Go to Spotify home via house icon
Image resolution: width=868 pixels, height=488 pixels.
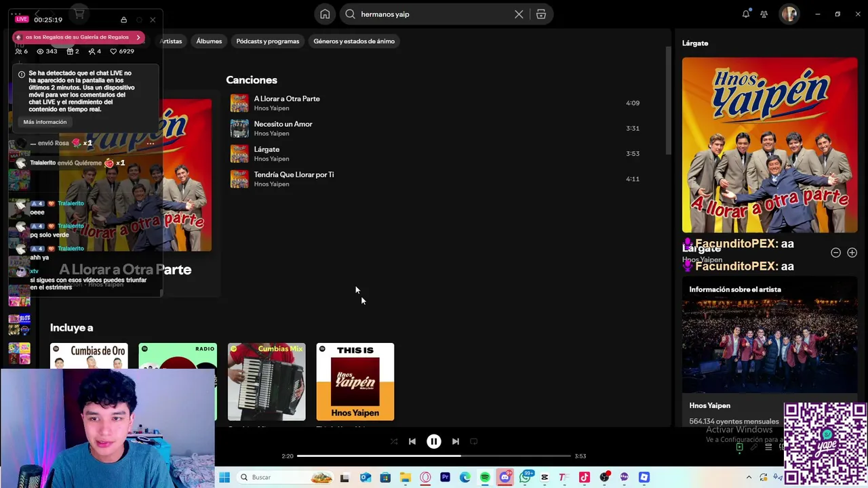click(325, 14)
